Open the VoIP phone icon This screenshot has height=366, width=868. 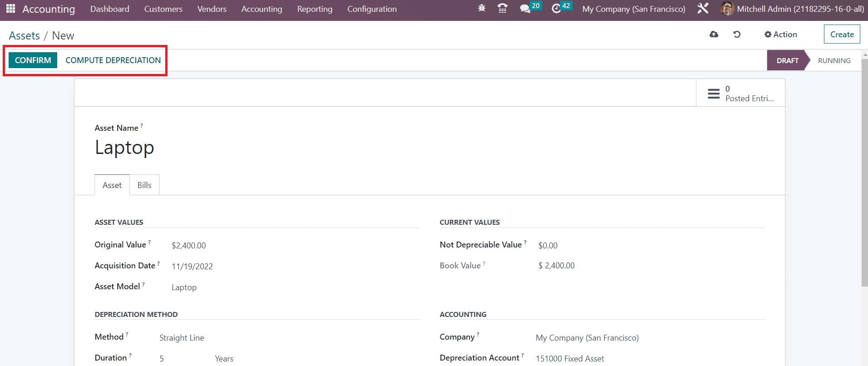[x=503, y=9]
